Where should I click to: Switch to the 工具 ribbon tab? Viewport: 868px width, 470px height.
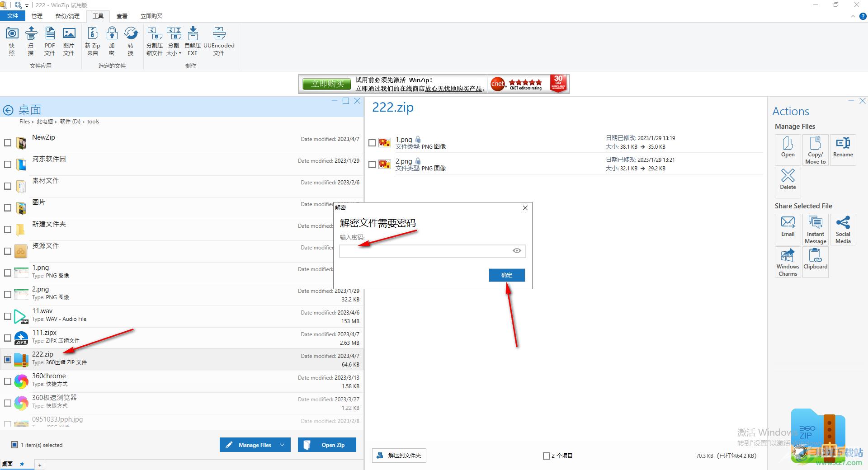(x=98, y=16)
